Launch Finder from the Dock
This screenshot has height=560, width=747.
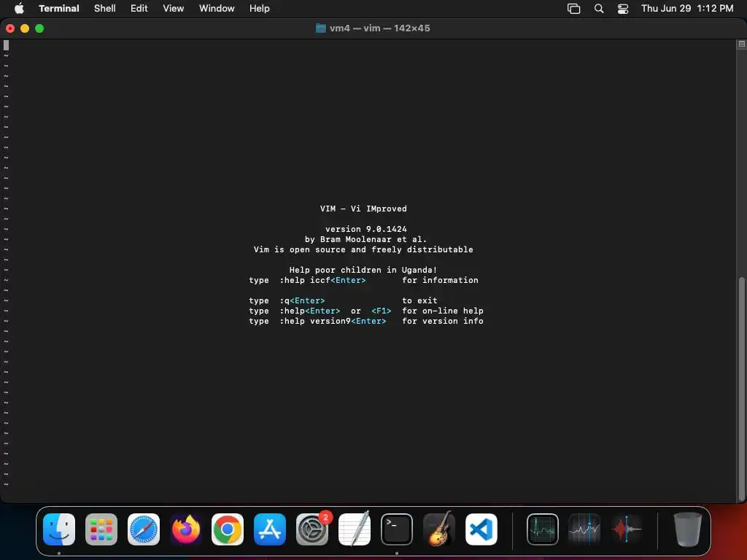pos(59,529)
